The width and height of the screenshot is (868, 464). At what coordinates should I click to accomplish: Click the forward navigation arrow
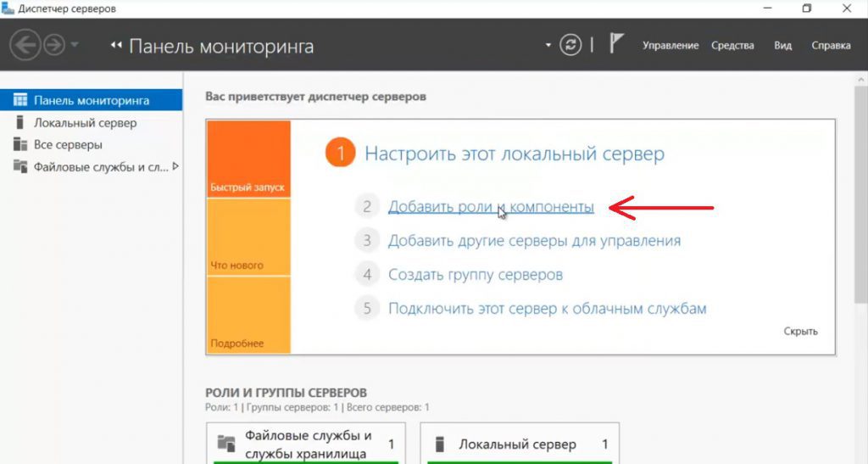pyautogui.click(x=54, y=46)
